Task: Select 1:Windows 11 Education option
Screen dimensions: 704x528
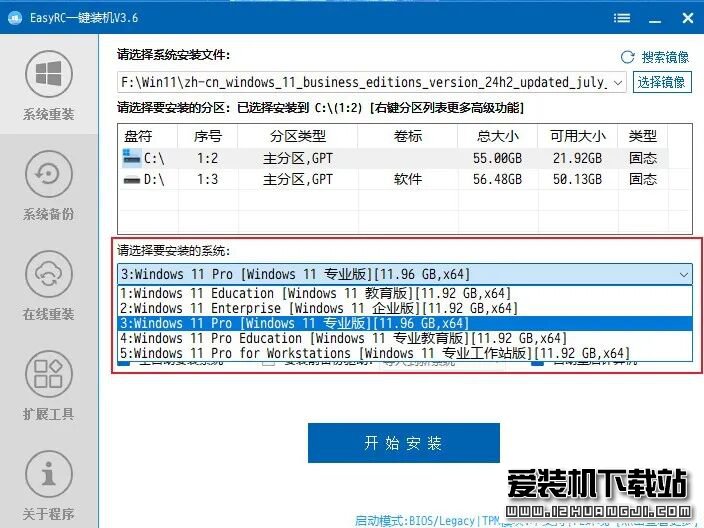Action: tap(405, 294)
